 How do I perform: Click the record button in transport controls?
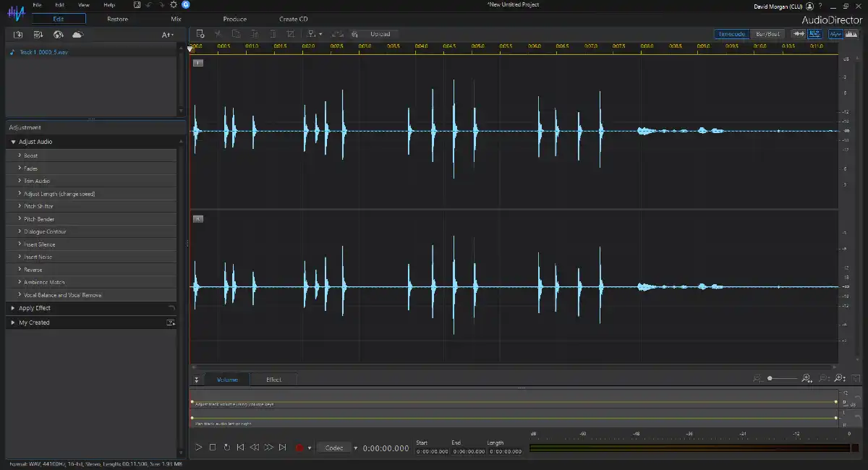point(299,447)
